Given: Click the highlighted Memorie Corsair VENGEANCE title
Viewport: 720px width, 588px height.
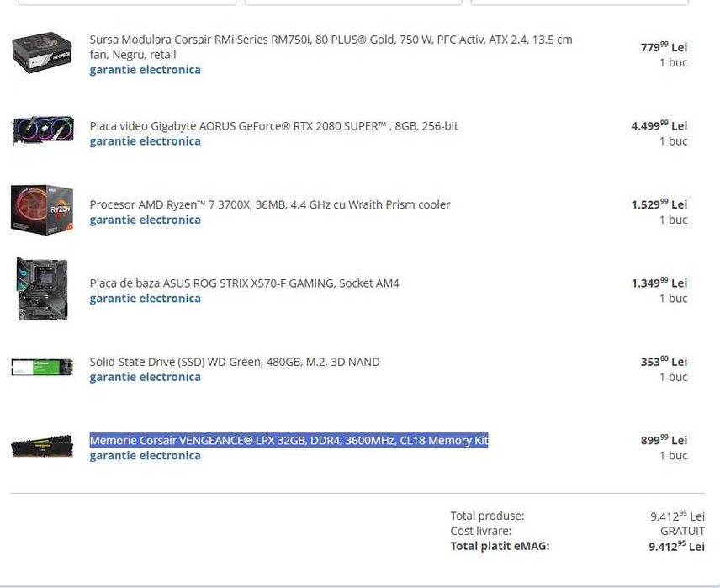Looking at the screenshot, I should [x=289, y=440].
